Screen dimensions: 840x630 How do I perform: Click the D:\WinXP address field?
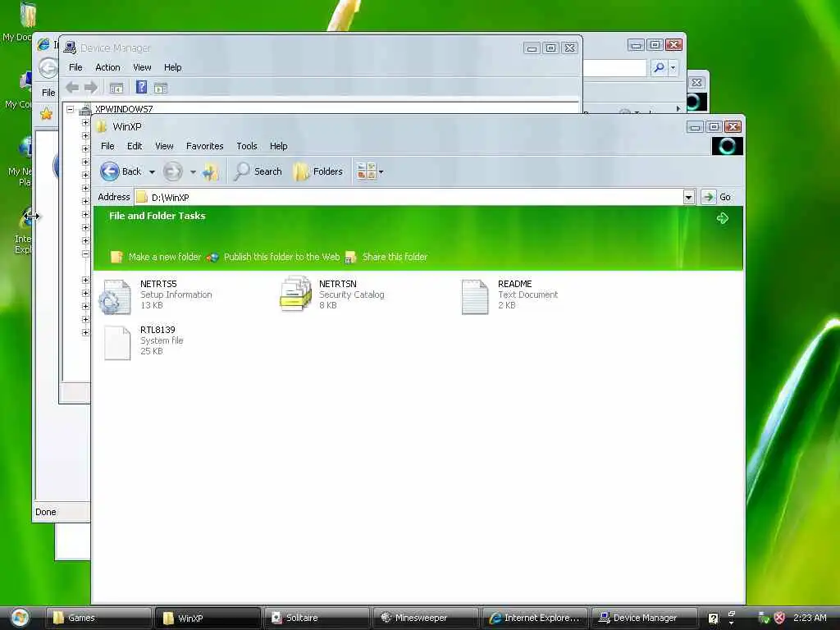pyautogui.click(x=409, y=197)
